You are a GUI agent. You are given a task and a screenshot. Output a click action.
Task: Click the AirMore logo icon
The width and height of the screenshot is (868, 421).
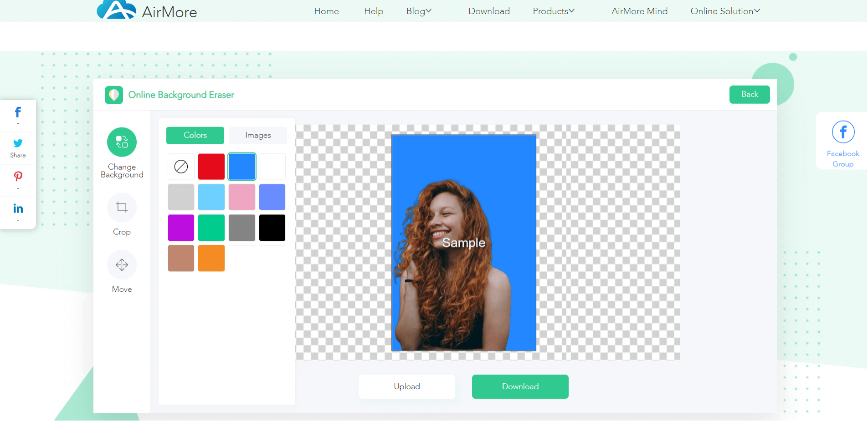pyautogui.click(x=116, y=10)
